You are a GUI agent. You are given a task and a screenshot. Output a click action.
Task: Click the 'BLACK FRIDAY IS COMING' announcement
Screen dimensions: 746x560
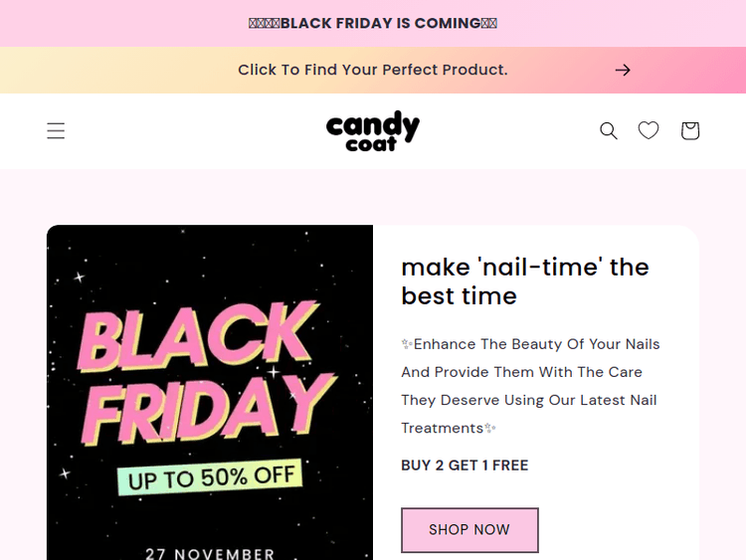[x=373, y=23]
